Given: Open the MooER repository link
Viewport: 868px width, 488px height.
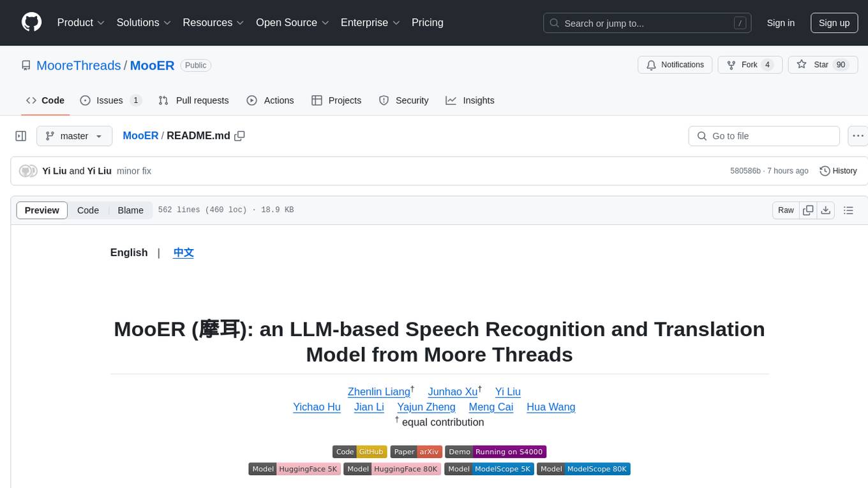Looking at the screenshot, I should click(152, 65).
